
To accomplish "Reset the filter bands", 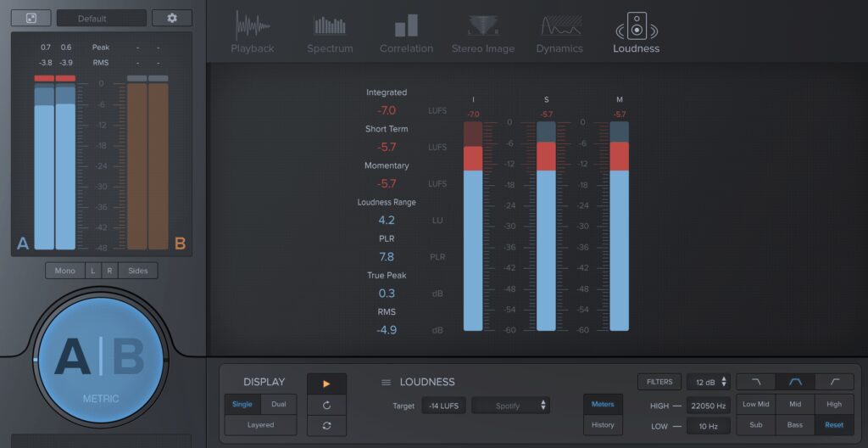I will [x=834, y=425].
